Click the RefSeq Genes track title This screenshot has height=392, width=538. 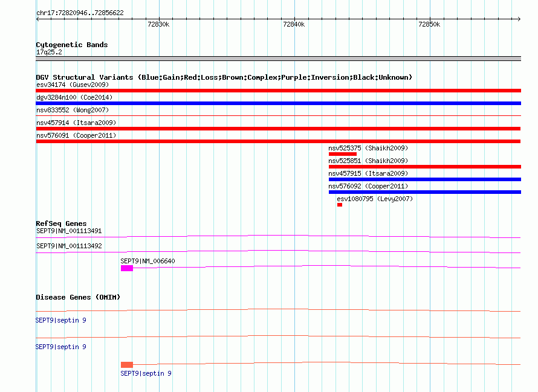coord(61,223)
